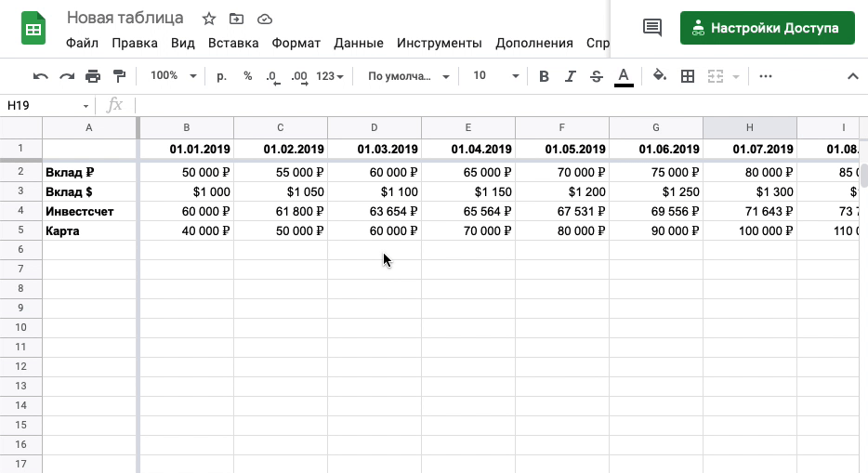
Task: Open the text color picker
Action: point(624,76)
